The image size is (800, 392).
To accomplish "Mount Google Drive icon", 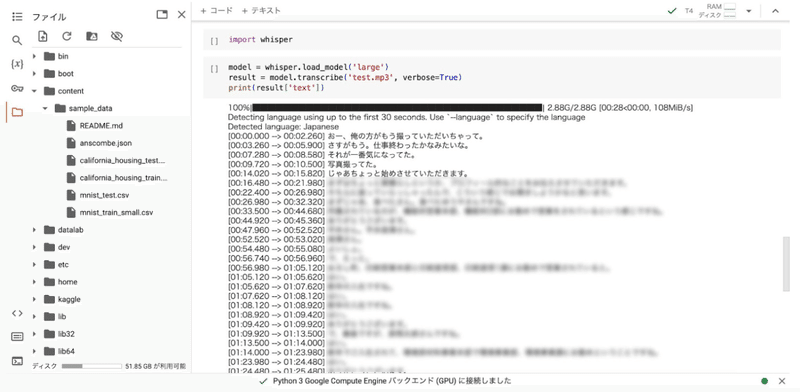I will pyautogui.click(x=92, y=36).
